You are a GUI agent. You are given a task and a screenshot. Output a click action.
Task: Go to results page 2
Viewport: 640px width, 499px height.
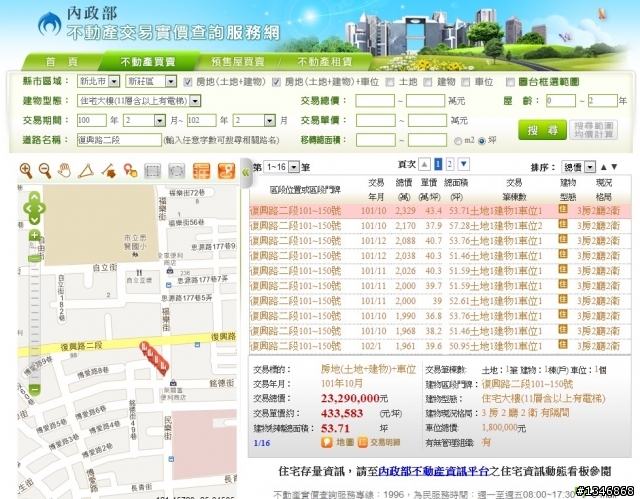click(x=450, y=164)
